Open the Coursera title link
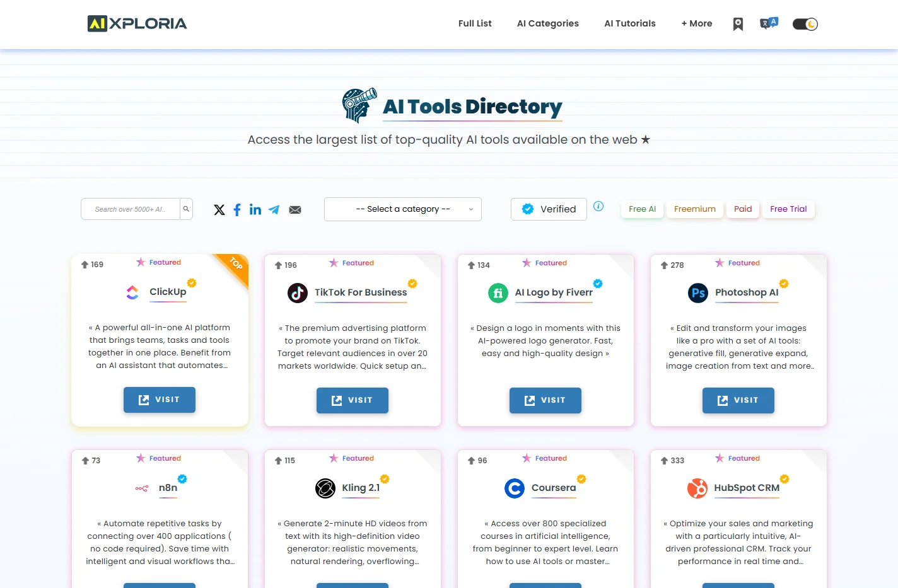Viewport: 898px width, 588px height. pyautogui.click(x=554, y=488)
